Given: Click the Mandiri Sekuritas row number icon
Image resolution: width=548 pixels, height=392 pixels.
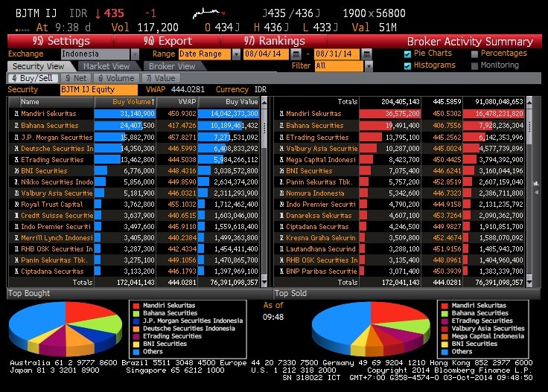Looking at the screenshot, I should (x=15, y=114).
